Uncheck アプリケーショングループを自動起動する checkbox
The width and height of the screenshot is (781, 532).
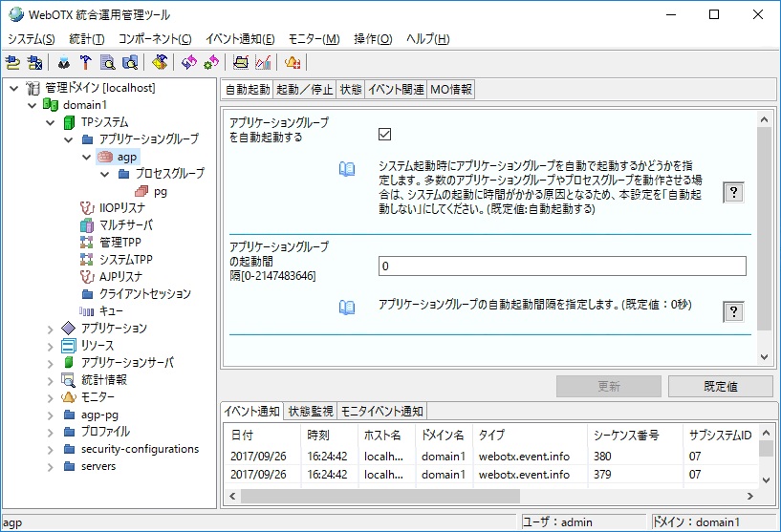pyautogui.click(x=385, y=134)
